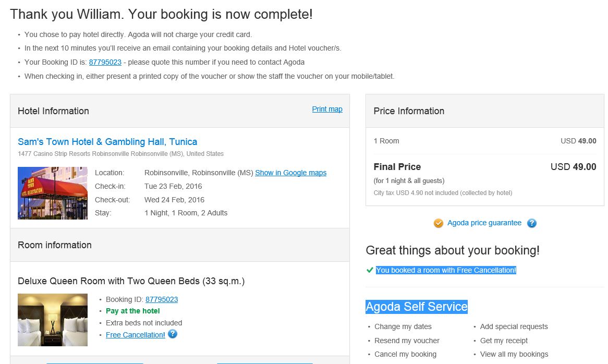Click Booking ID link in room information
This screenshot has height=364, width=608.
coord(162,299)
